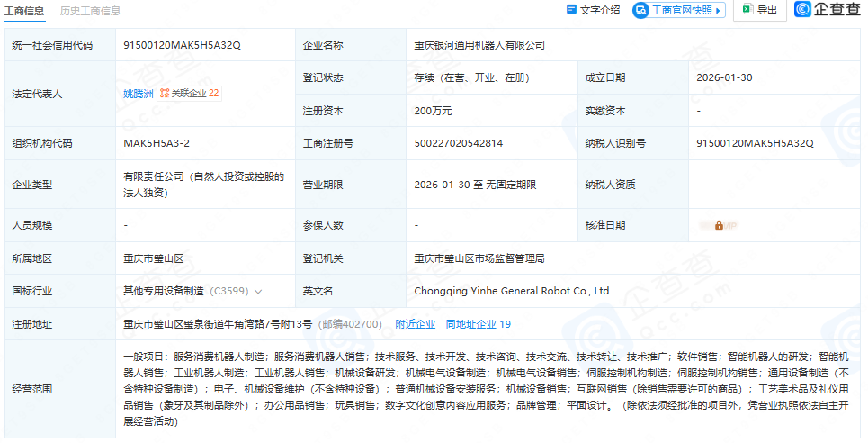Select the 工商信息 tab

[26, 11]
